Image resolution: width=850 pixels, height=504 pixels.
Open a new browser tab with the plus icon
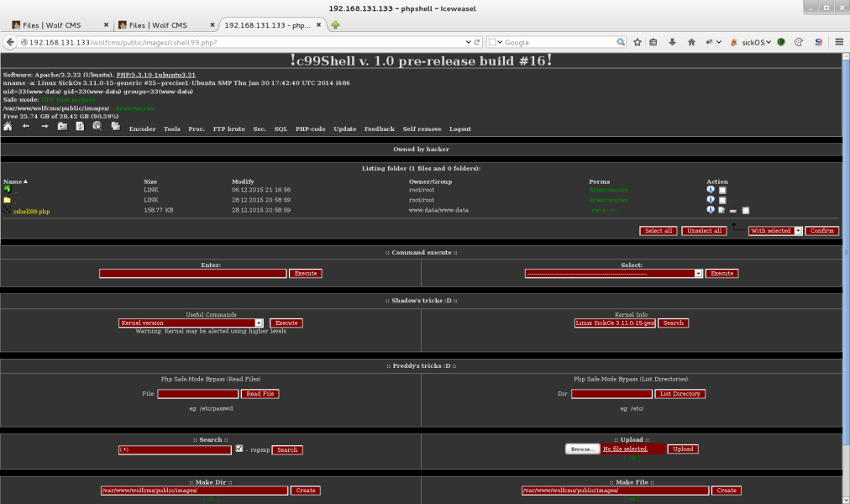[x=335, y=25]
